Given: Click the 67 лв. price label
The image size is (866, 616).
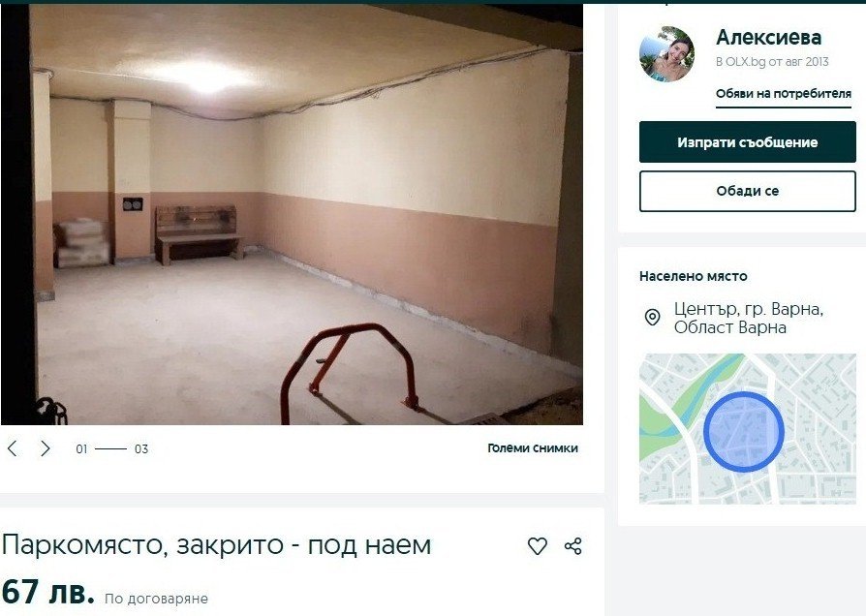Looking at the screenshot, I should [48, 592].
